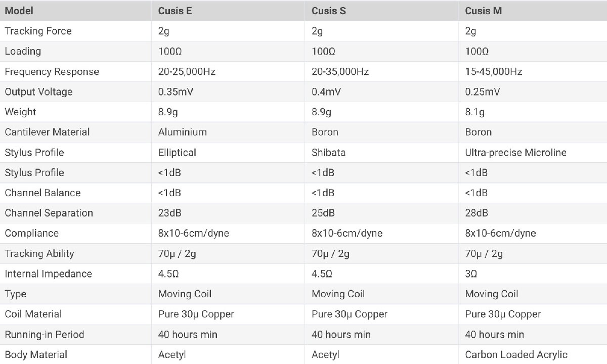Select the 3Ω impedance cell

click(471, 274)
